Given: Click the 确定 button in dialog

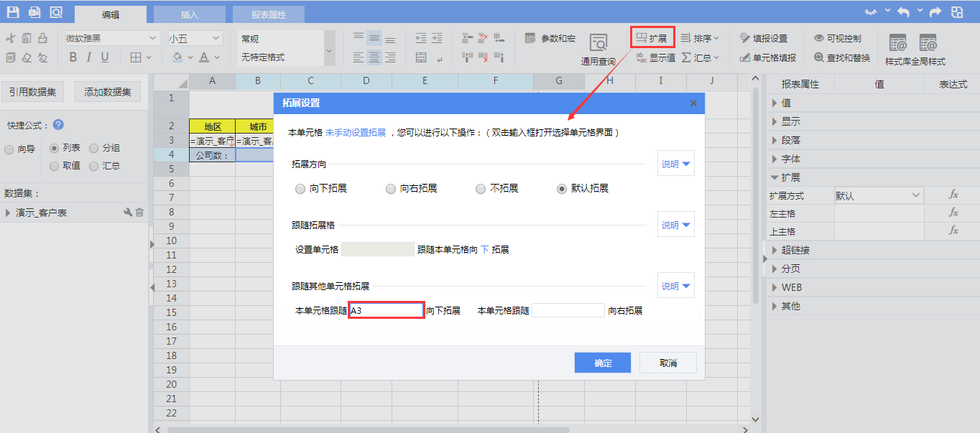Looking at the screenshot, I should (x=602, y=363).
